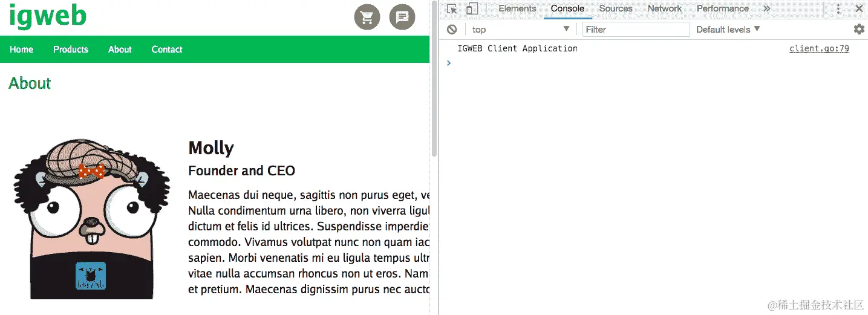Click the igweb logo
The height and width of the screenshot is (315, 868).
tap(48, 15)
